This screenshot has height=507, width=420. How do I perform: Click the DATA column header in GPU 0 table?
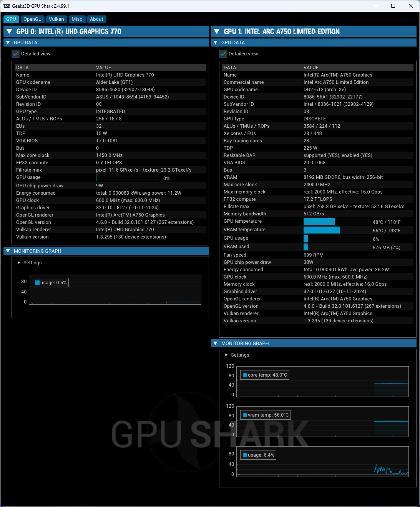click(x=22, y=68)
